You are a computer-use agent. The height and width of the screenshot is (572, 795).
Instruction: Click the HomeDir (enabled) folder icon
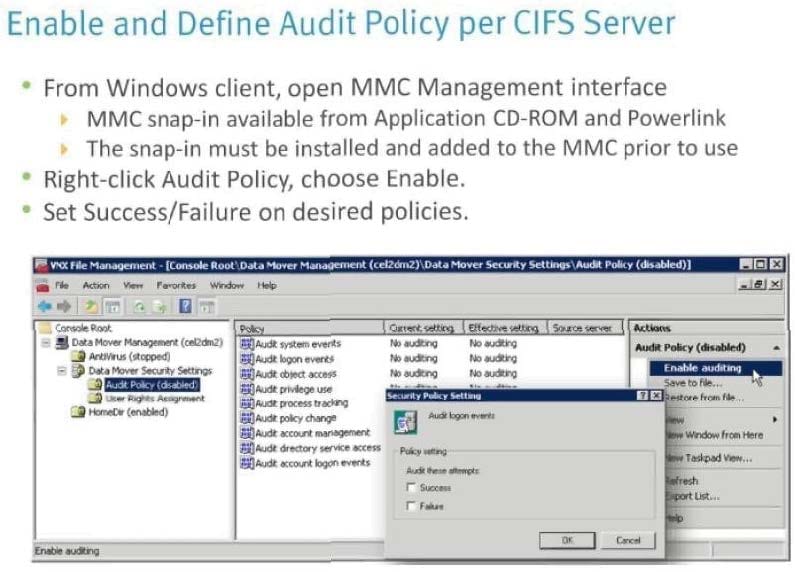point(79,412)
